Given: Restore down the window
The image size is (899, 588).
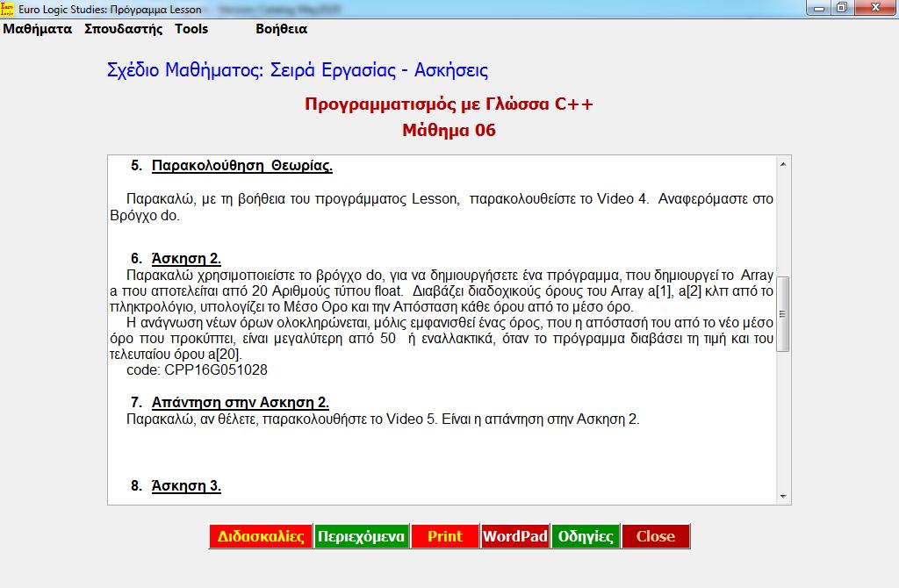Looking at the screenshot, I should click(842, 8).
